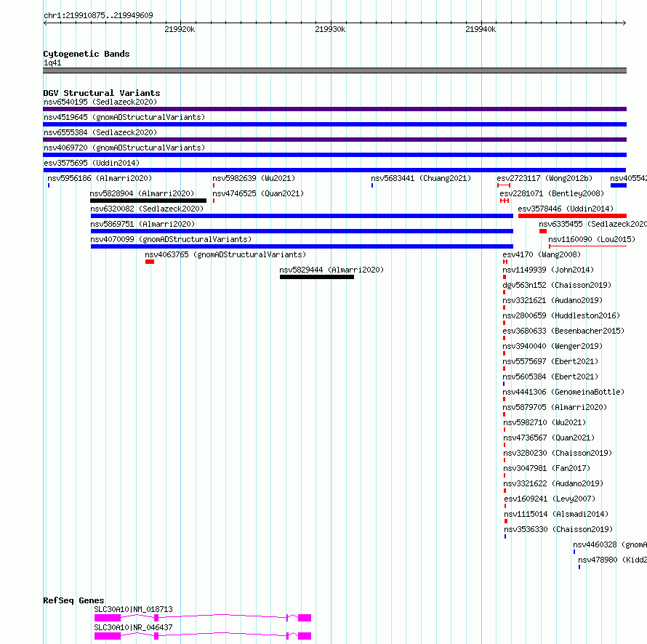Click the nsv4460328 variant label
The width and height of the screenshot is (647, 644).
(610, 544)
